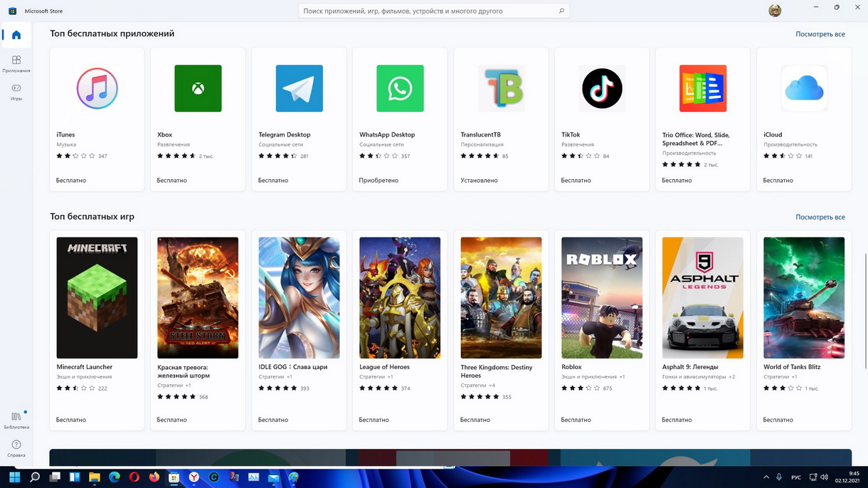
Task: Open Task View from taskbar
Action: (x=54, y=477)
